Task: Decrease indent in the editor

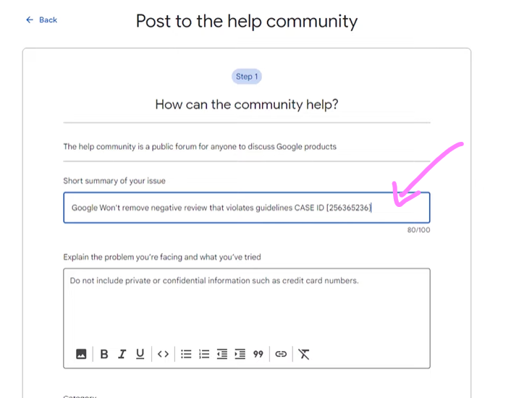Action: pyautogui.click(x=222, y=354)
